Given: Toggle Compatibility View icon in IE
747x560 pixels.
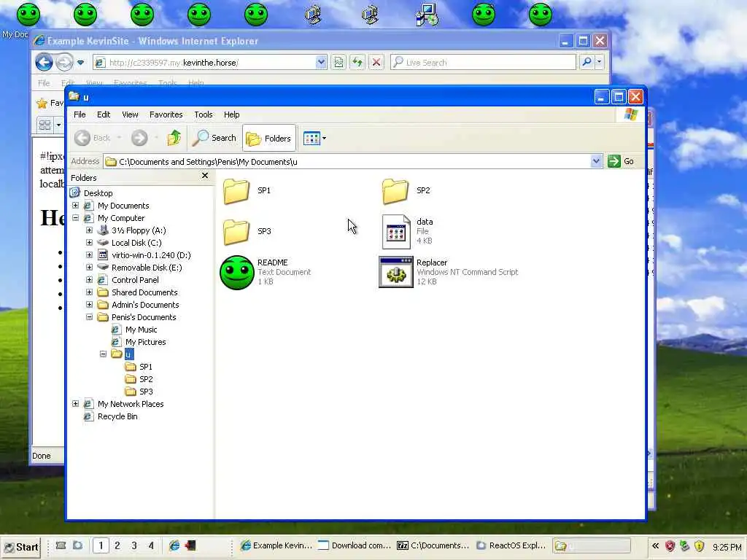Looking at the screenshot, I should 338,62.
